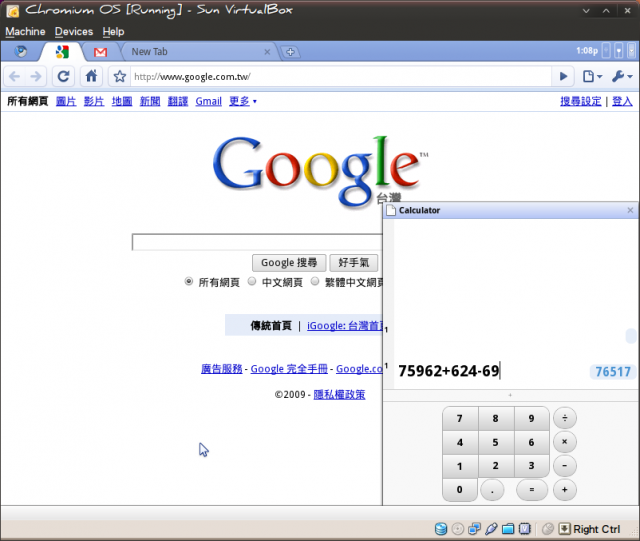Click the minus operator key

tap(564, 465)
